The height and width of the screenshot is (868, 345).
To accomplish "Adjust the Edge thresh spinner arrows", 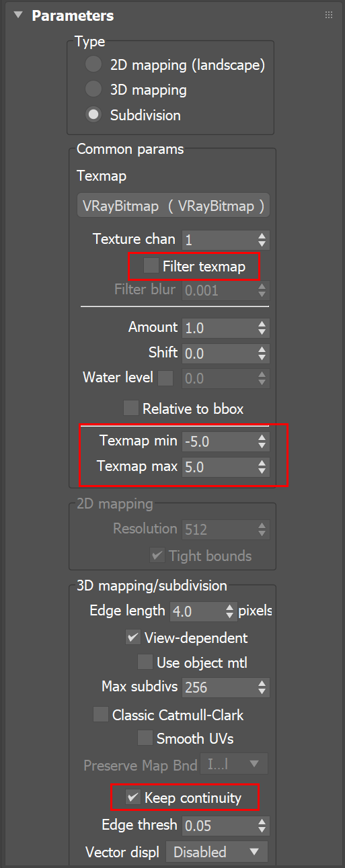I will pos(262,825).
